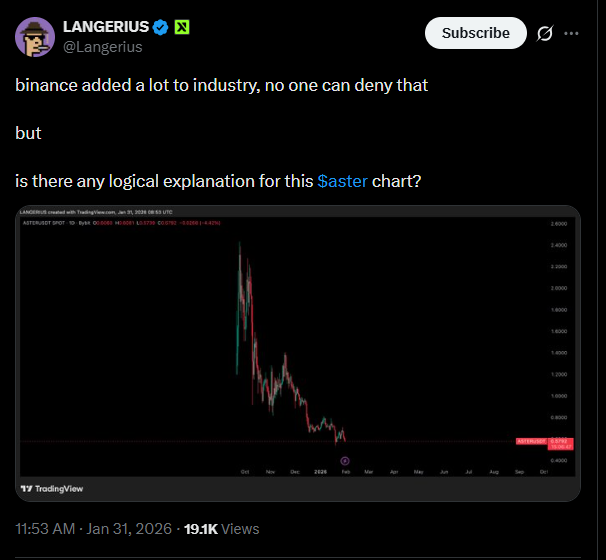The width and height of the screenshot is (606, 560).
Task: Click the blue verified checkmark badge
Action: 159,26
